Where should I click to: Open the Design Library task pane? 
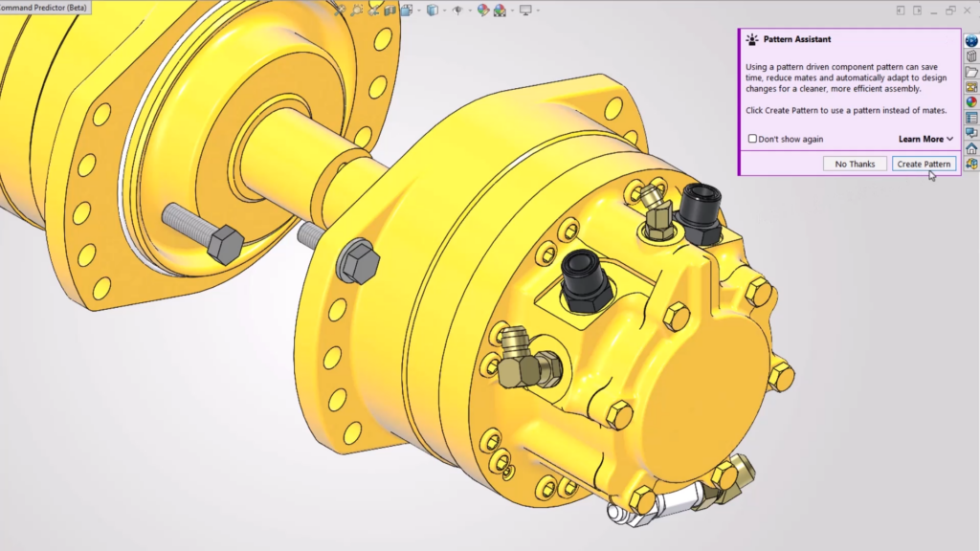pos(970,57)
